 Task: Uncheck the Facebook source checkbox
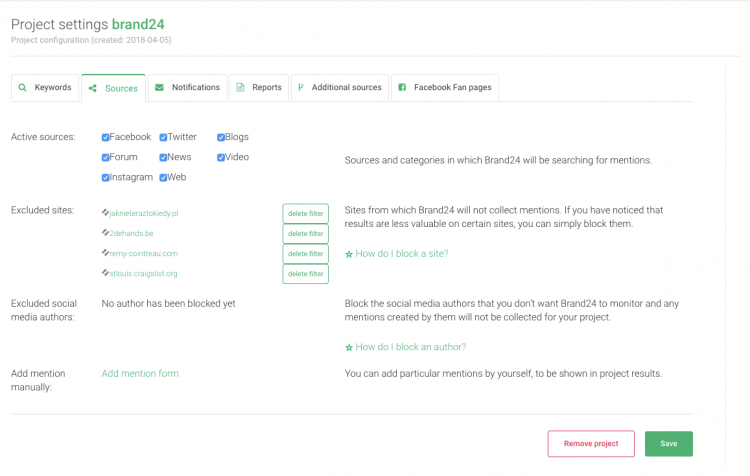coord(106,137)
